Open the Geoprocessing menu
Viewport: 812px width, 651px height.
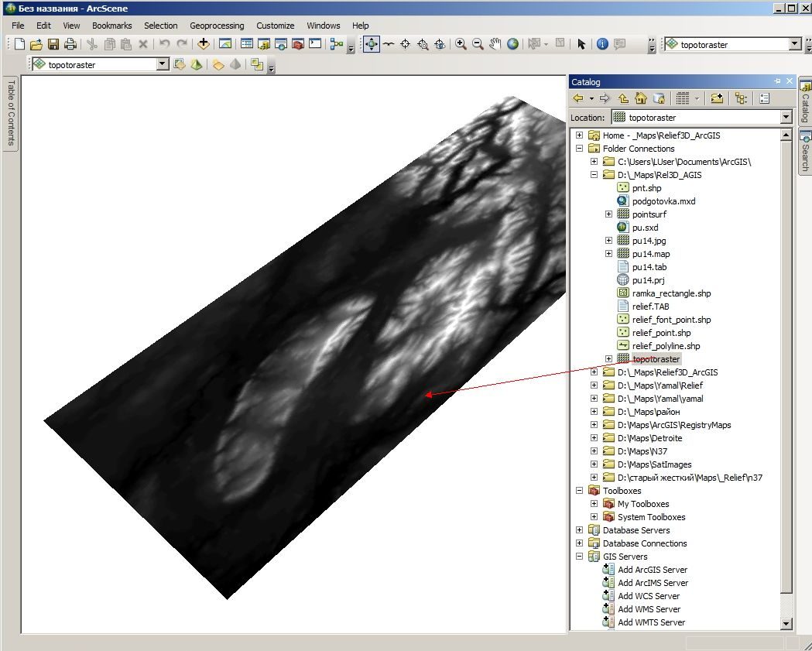pos(217,26)
